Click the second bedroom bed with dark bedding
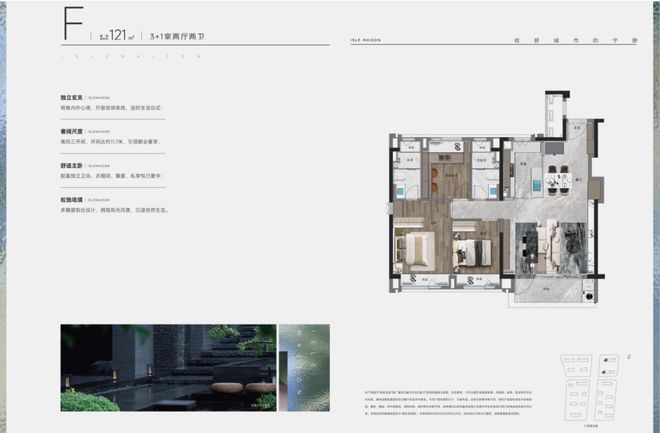Viewport: 660px width, 433px height. coord(470,249)
